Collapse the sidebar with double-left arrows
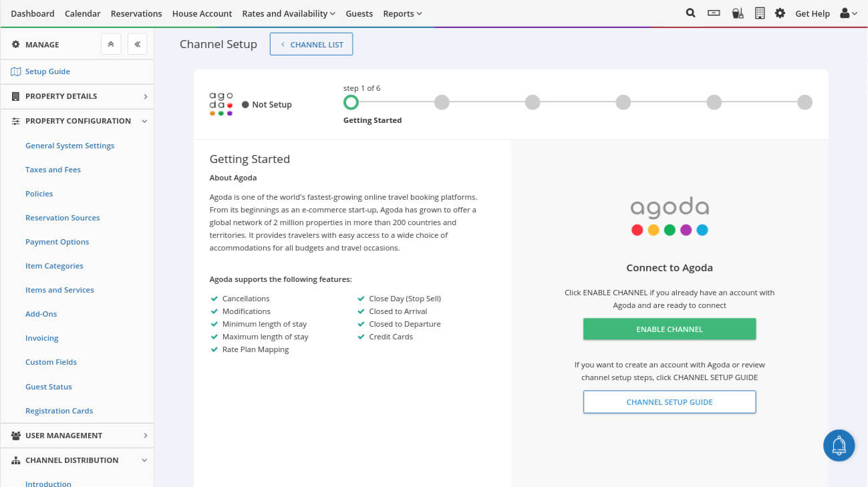 [137, 45]
